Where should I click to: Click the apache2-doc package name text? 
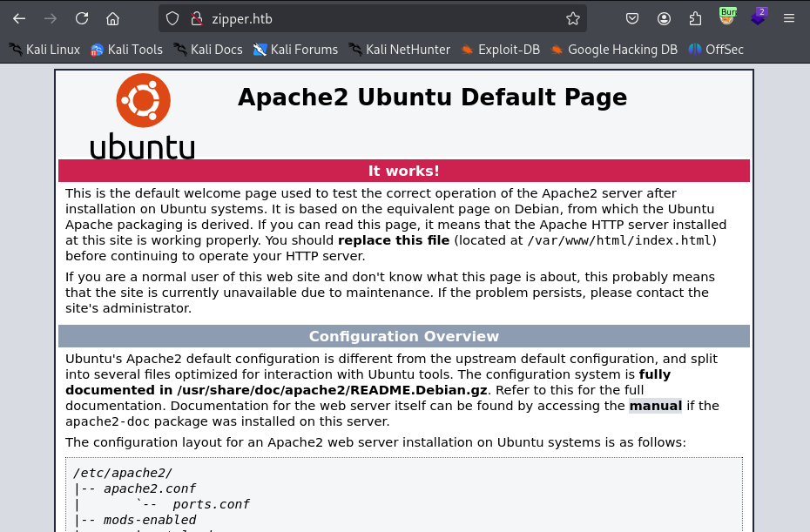(107, 421)
